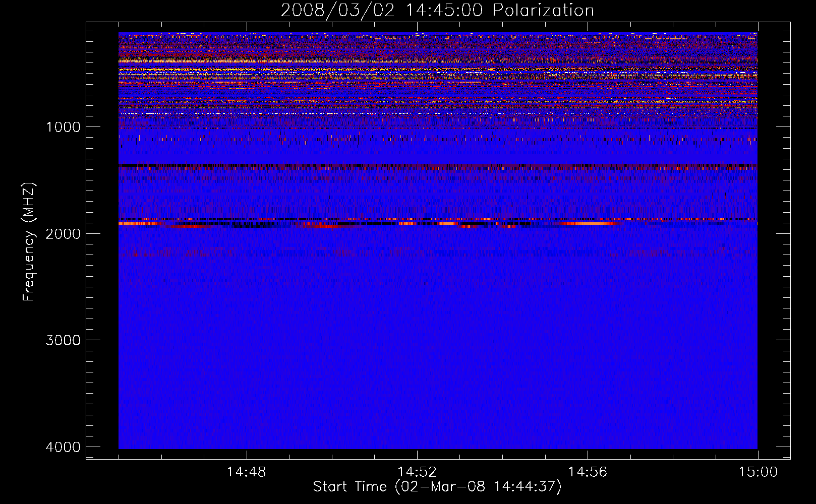Image resolution: width=816 pixels, height=504 pixels.
Task: Select the 'Frequency (MHZ)' y-axis label
Action: coord(29,241)
